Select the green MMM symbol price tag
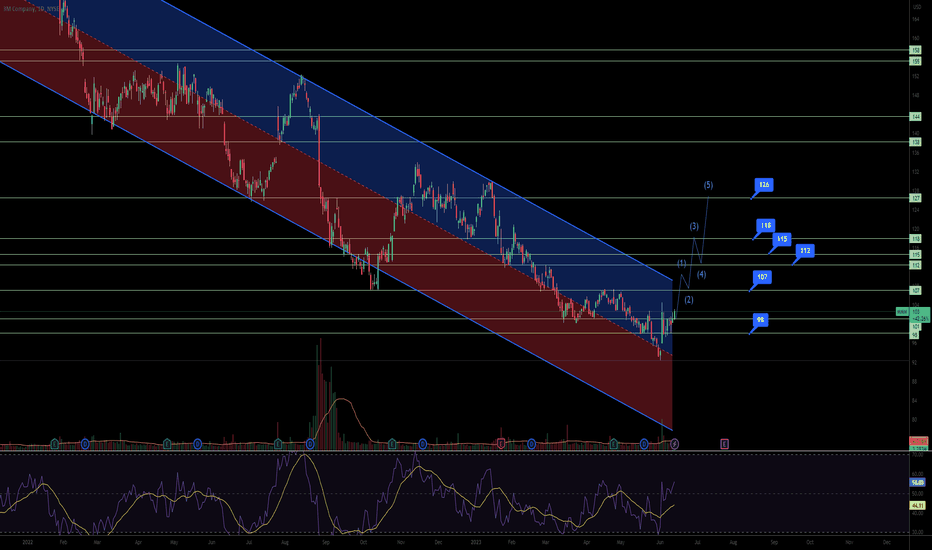This screenshot has width=932, height=550. 902,312
